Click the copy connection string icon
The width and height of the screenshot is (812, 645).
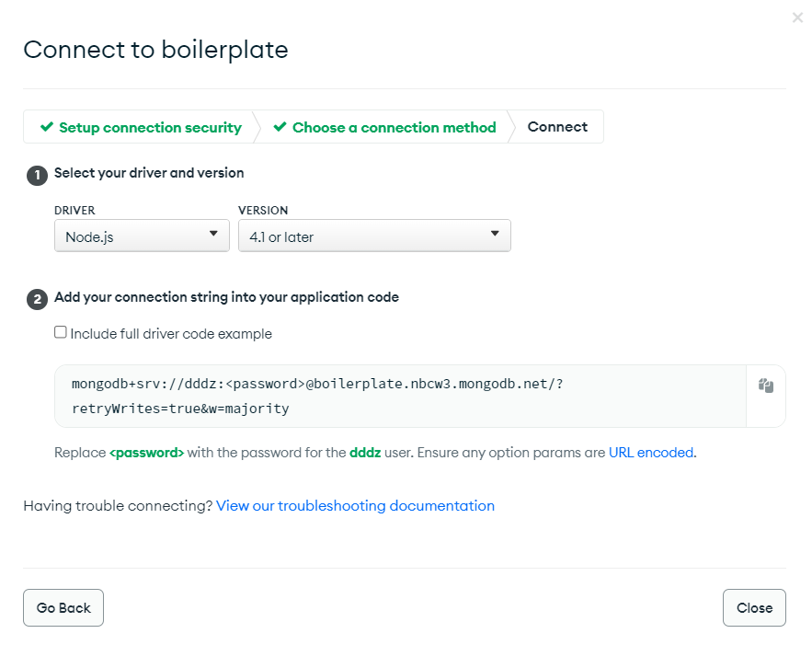point(766,386)
